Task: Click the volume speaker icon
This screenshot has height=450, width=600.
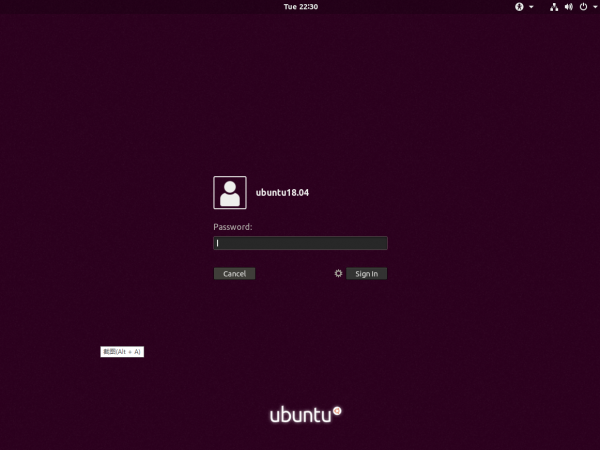Action: pos(569,7)
